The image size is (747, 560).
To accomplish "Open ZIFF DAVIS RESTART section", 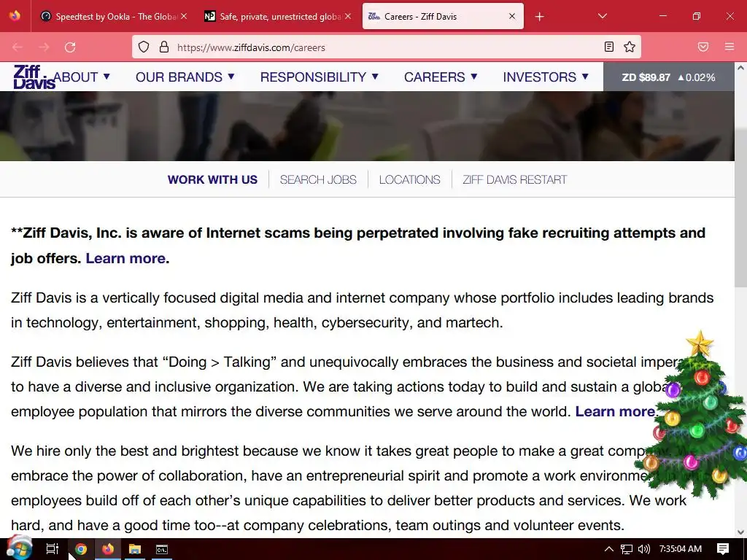I will pyautogui.click(x=514, y=179).
